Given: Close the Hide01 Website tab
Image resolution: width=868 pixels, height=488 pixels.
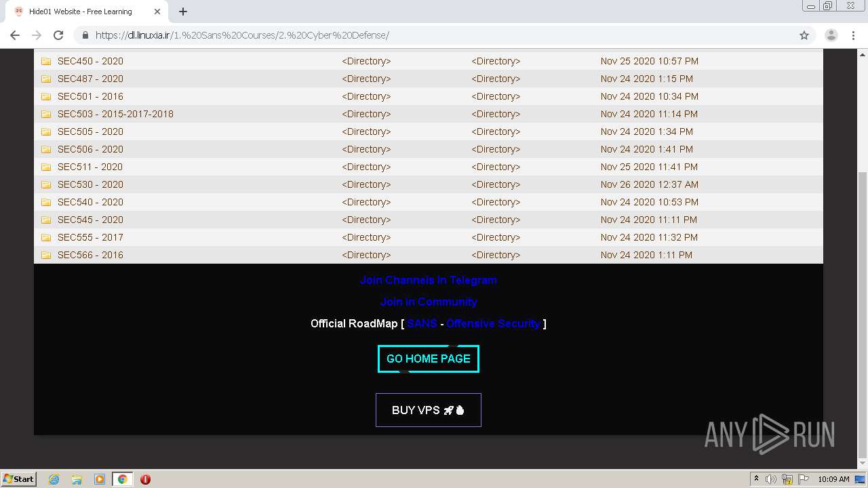Looking at the screenshot, I should coord(157,12).
